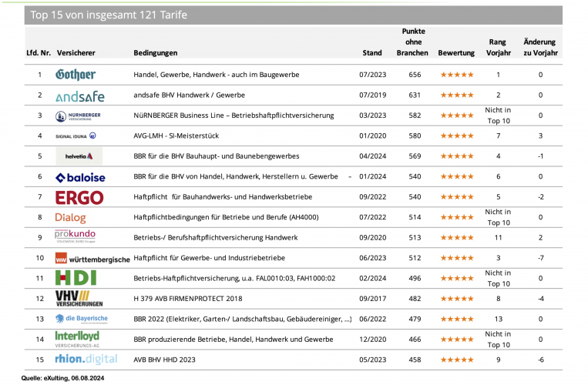Click 'AVB BHV HHD 2023' text

tap(165, 360)
